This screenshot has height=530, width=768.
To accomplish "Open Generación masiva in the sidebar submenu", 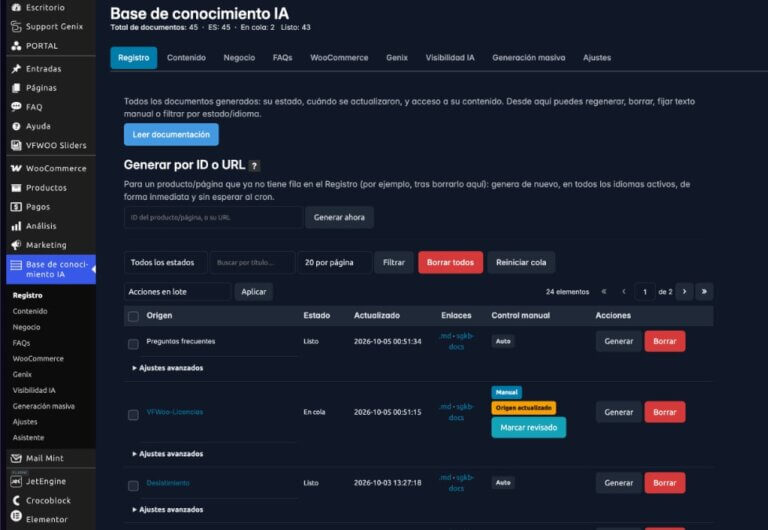I will coord(44,406).
